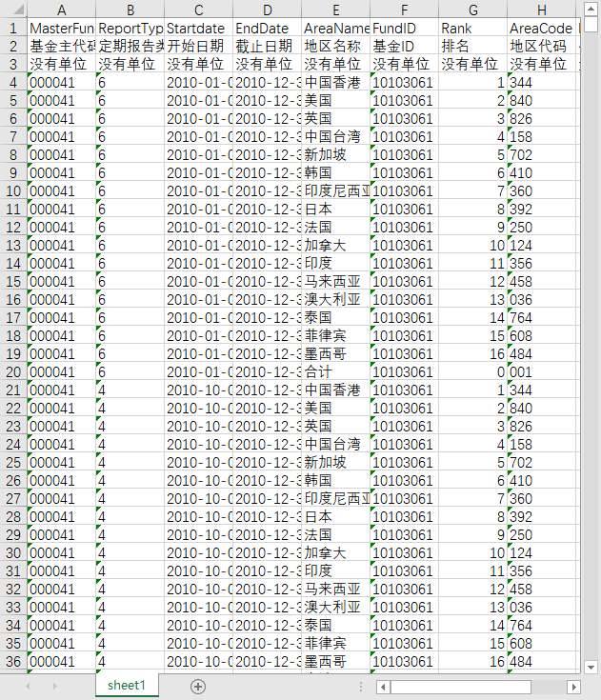Select the 加拿大 cell in row 13
Viewport: 601px width, 700px height.
pos(336,245)
